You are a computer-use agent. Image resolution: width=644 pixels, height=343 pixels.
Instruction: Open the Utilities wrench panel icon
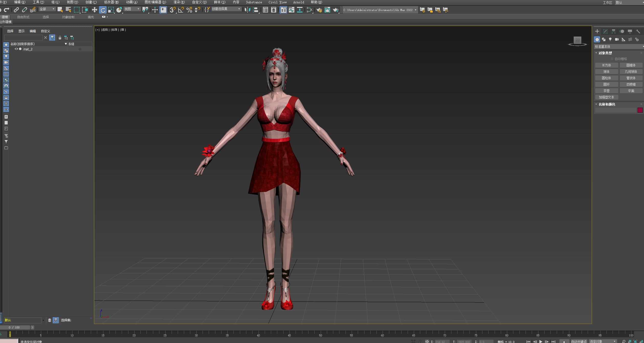pyautogui.click(x=638, y=31)
